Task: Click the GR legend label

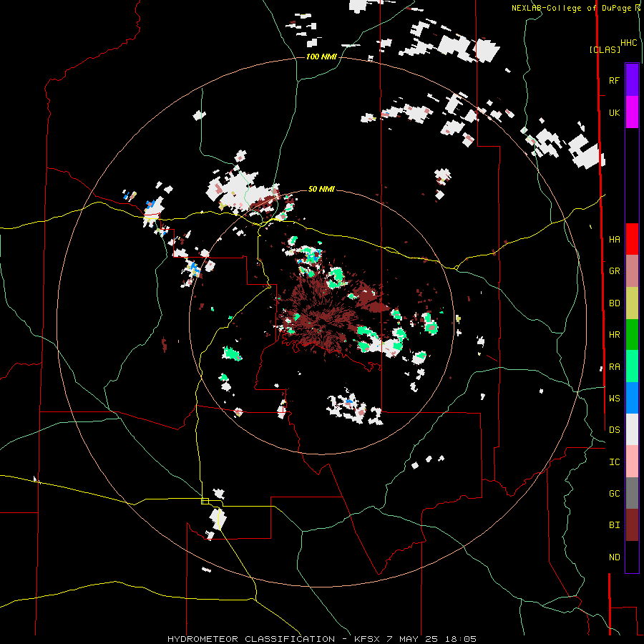Action: click(x=614, y=271)
